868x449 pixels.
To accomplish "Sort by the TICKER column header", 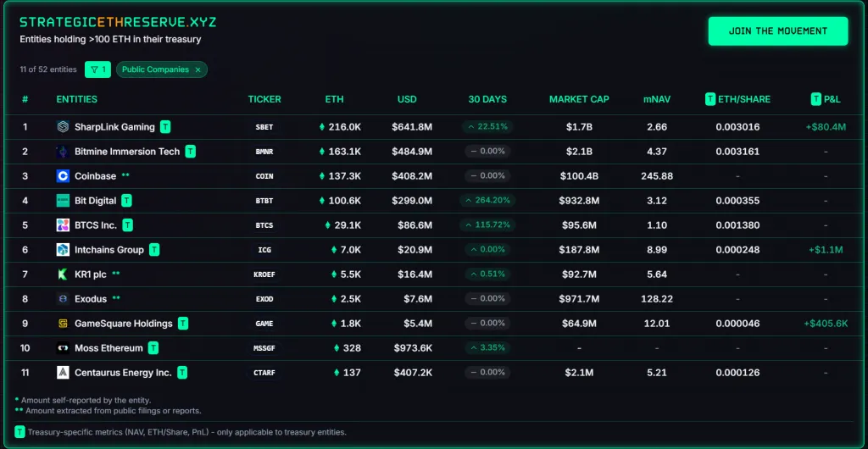I will (264, 99).
